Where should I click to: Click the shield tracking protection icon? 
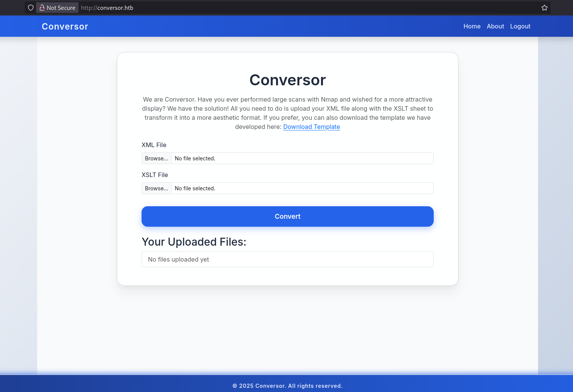pyautogui.click(x=31, y=8)
